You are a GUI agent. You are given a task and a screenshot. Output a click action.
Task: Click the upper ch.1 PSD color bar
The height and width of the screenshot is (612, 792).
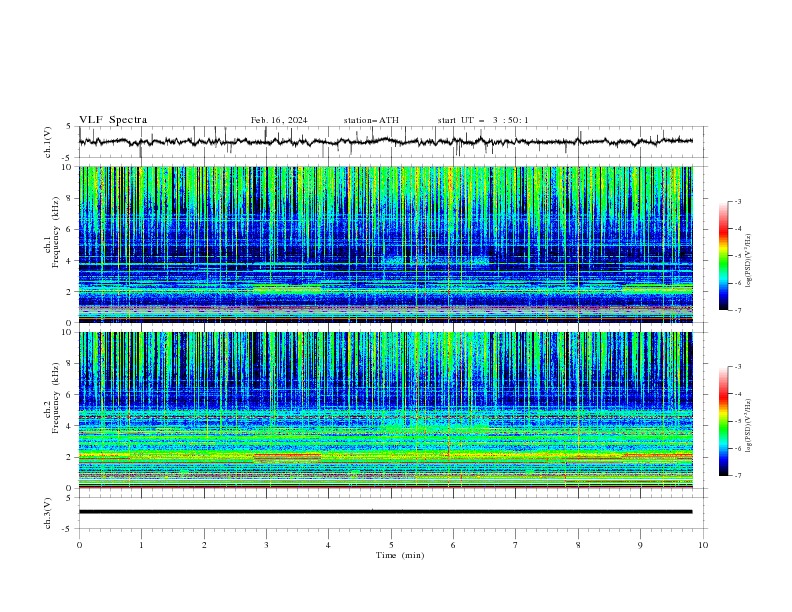tap(723, 256)
